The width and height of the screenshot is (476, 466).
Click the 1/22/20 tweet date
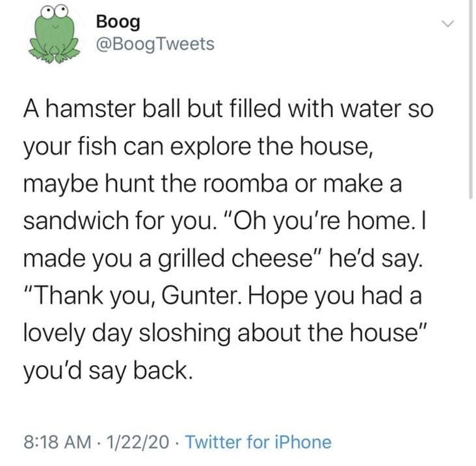coord(137,443)
